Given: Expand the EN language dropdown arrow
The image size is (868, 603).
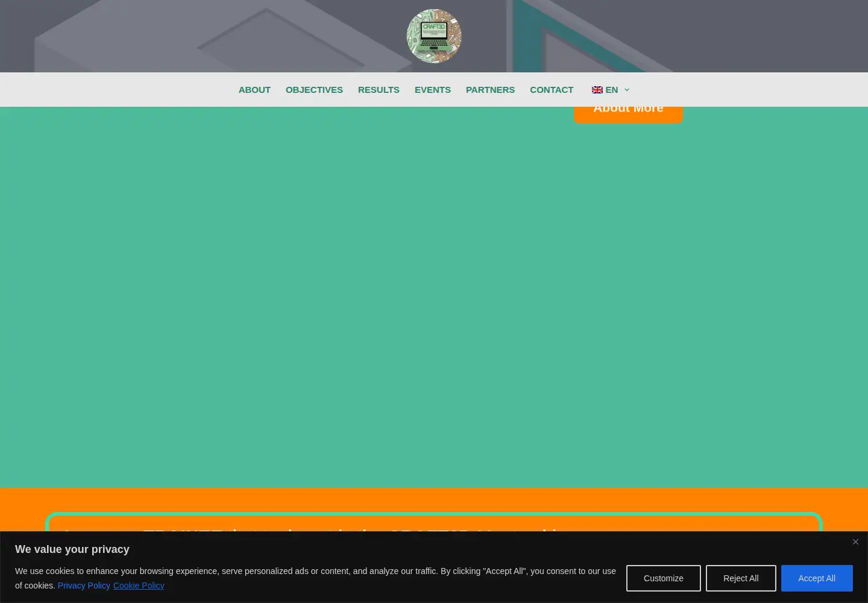Looking at the screenshot, I should click(x=627, y=90).
